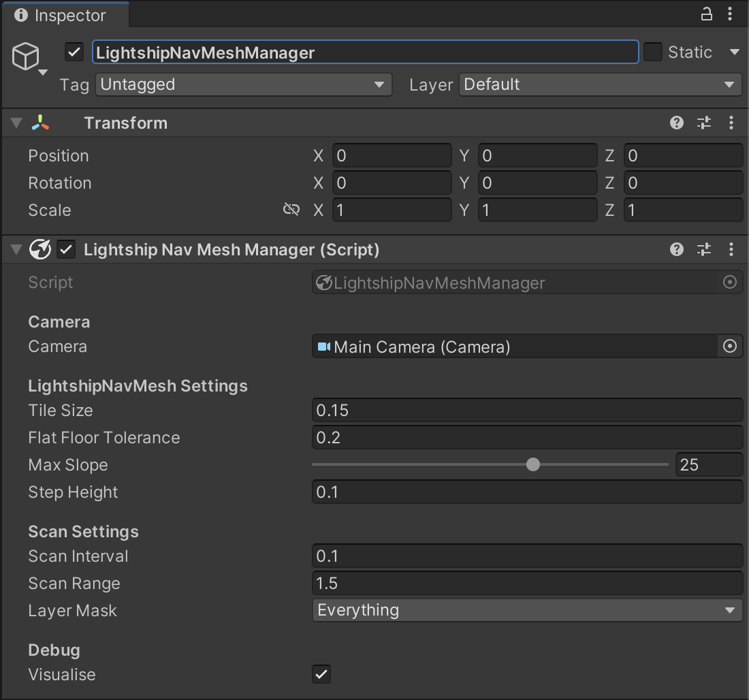The width and height of the screenshot is (749, 700).
Task: Click the Scale Y field
Action: (537, 210)
